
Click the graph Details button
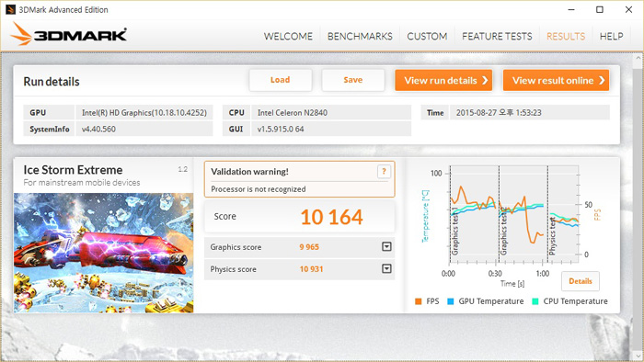[x=581, y=281]
